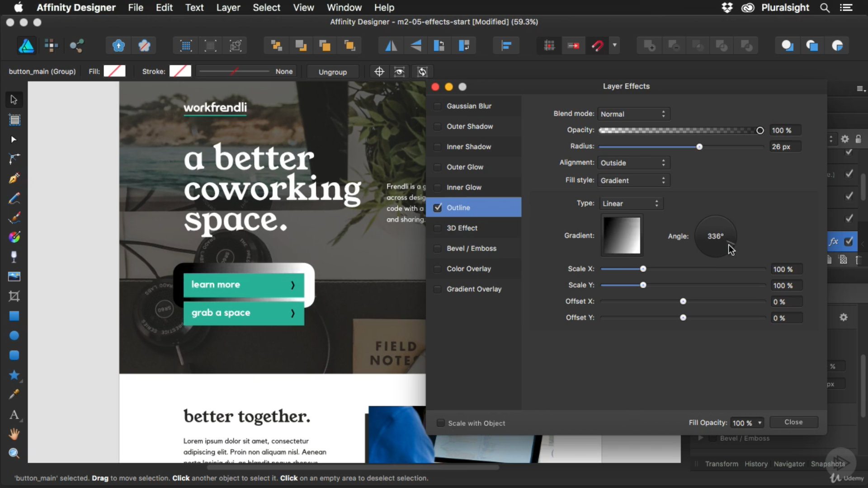Uncheck the Outline effect checkbox

[x=437, y=208]
